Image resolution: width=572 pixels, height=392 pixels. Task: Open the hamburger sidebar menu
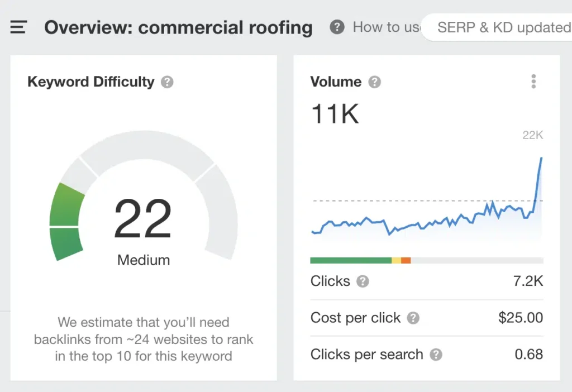[x=18, y=27]
